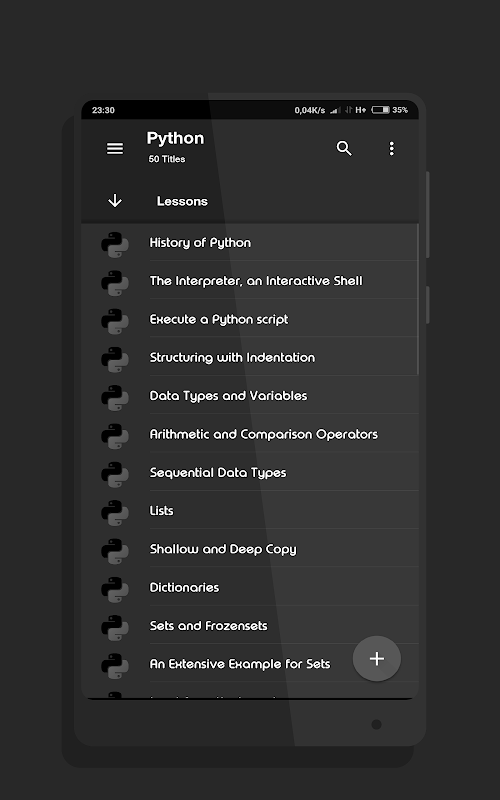Click Python icon beside Data Types and Variables
This screenshot has height=800, width=500.
(x=115, y=398)
